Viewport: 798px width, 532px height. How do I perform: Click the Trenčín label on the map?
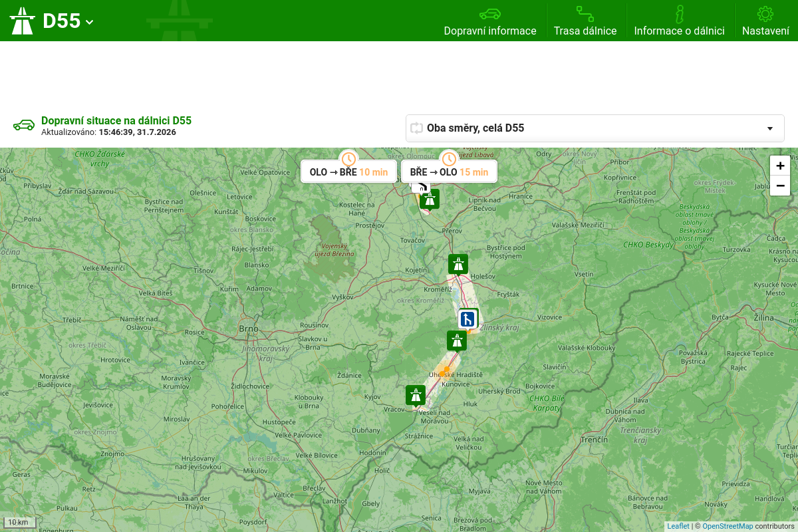[x=594, y=440]
